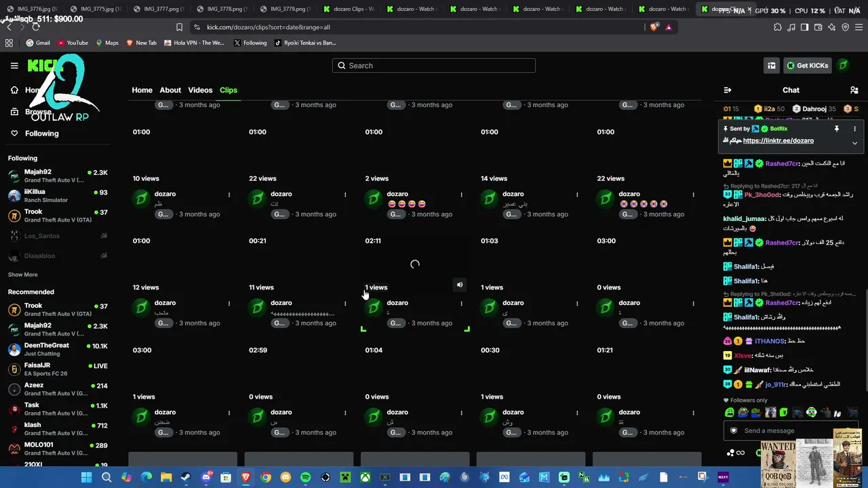Open Windows taskbar search

click(106, 477)
